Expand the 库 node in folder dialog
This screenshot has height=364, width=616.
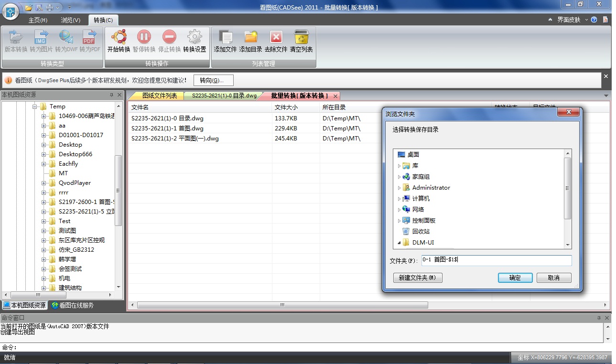tap(399, 166)
